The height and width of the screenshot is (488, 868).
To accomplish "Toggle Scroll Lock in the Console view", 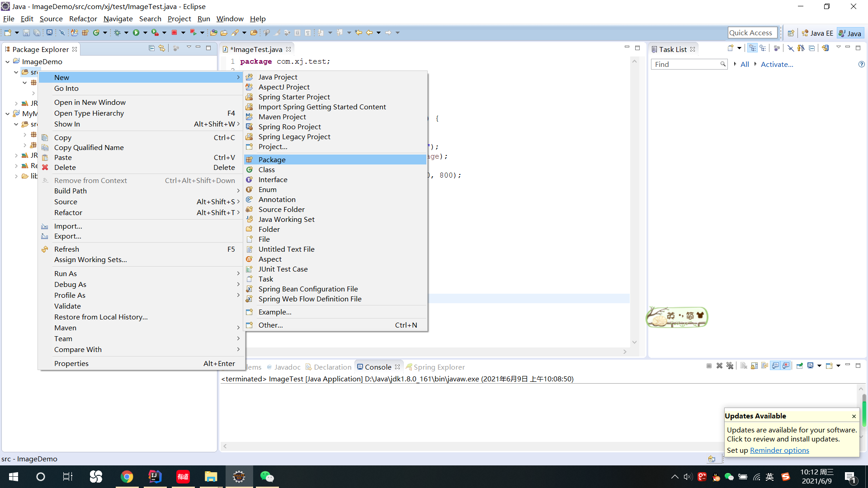I will coord(754,366).
